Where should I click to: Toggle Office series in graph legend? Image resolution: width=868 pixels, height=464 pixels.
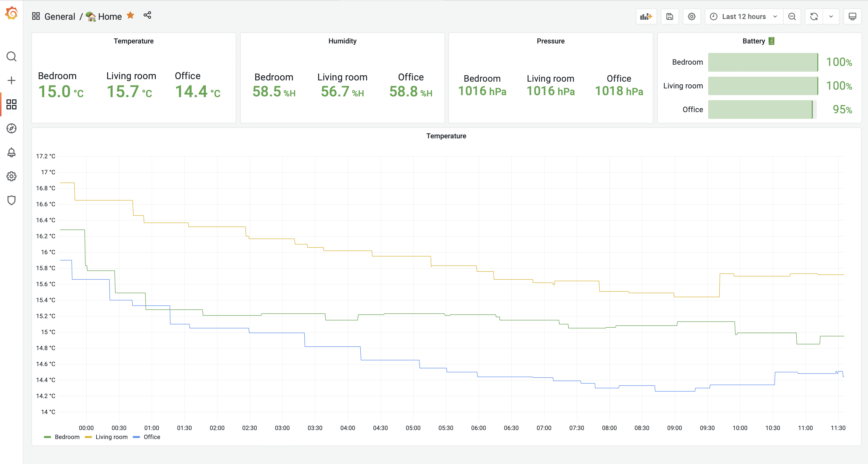[x=152, y=437]
